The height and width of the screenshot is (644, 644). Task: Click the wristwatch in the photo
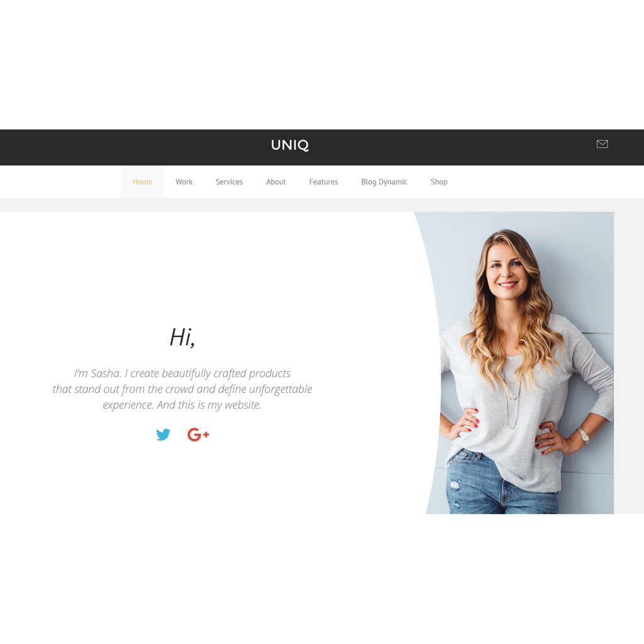(x=583, y=435)
